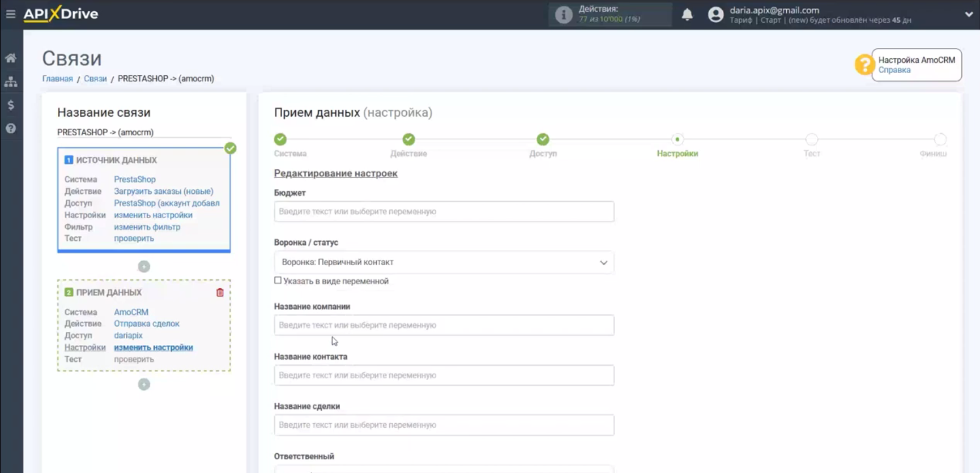Click проверить in source block

(134, 238)
